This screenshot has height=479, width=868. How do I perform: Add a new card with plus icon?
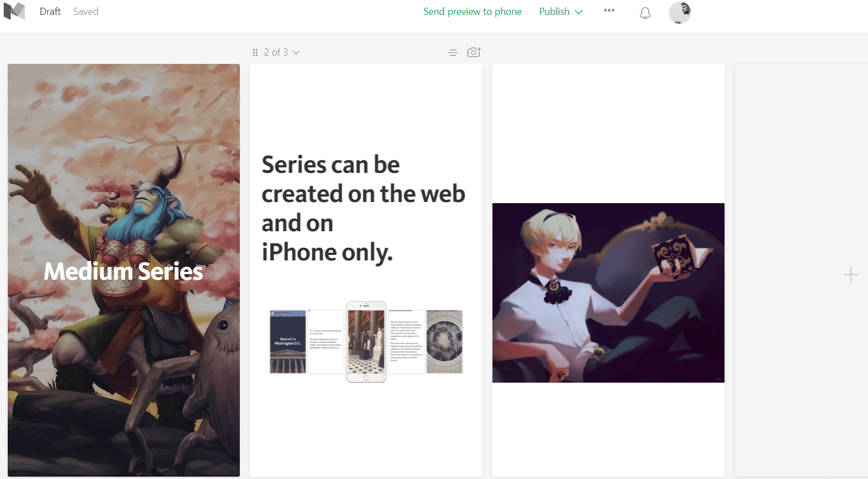tap(850, 274)
